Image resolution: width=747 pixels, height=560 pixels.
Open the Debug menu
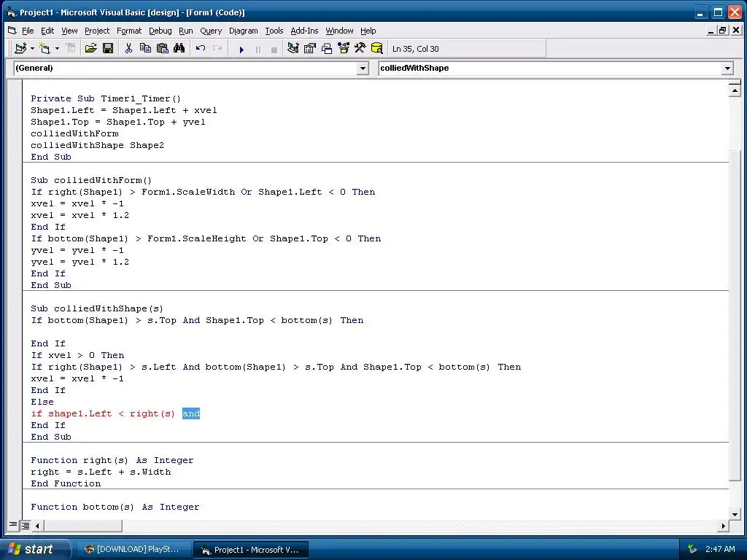click(x=160, y=31)
